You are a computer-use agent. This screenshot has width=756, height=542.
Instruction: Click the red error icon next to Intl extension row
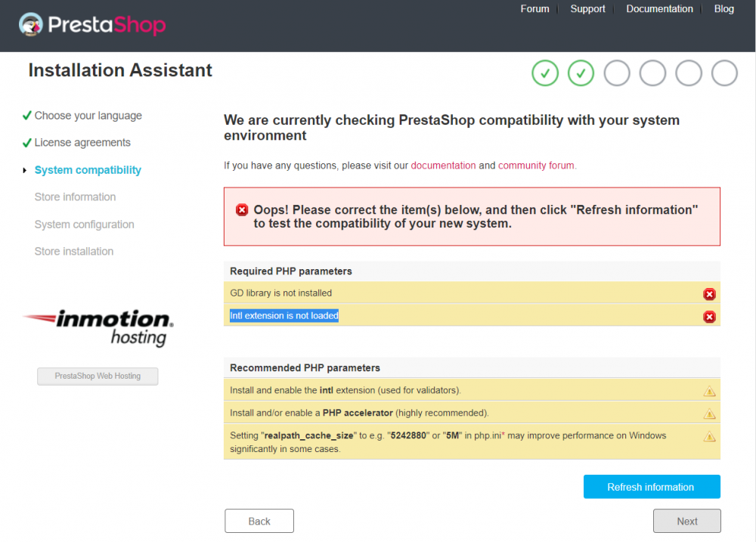tap(709, 317)
